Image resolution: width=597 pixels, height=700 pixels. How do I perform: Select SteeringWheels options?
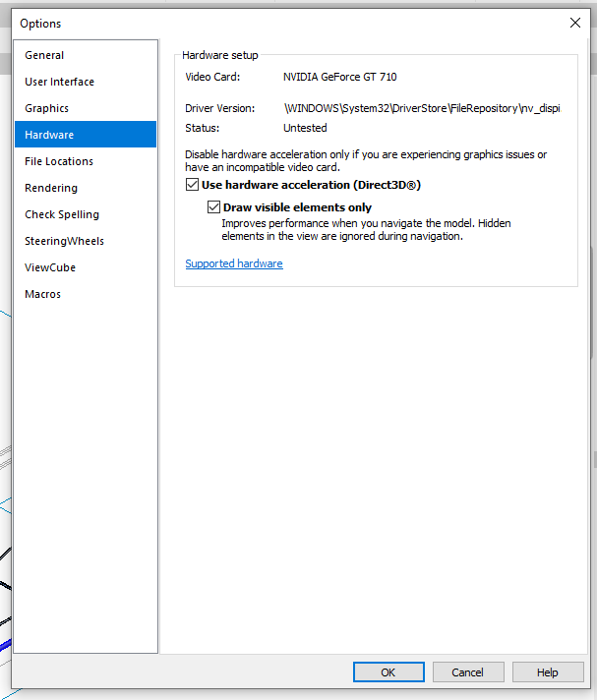pyautogui.click(x=86, y=241)
